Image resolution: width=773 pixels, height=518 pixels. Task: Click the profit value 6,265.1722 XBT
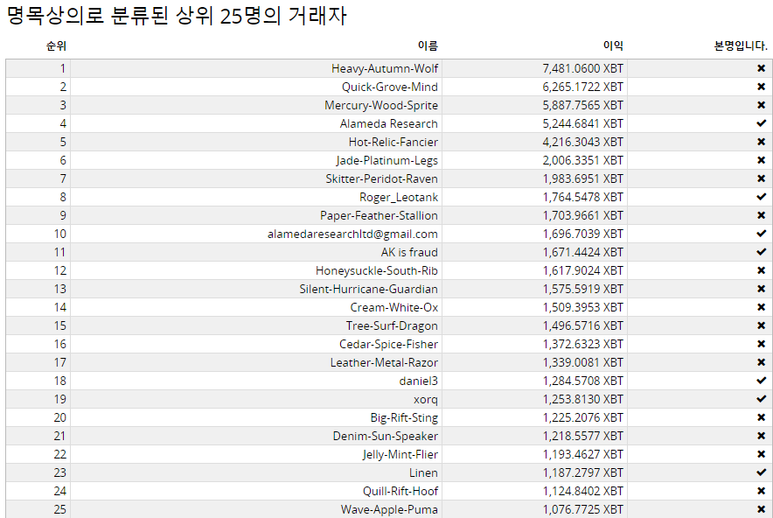[x=583, y=87]
